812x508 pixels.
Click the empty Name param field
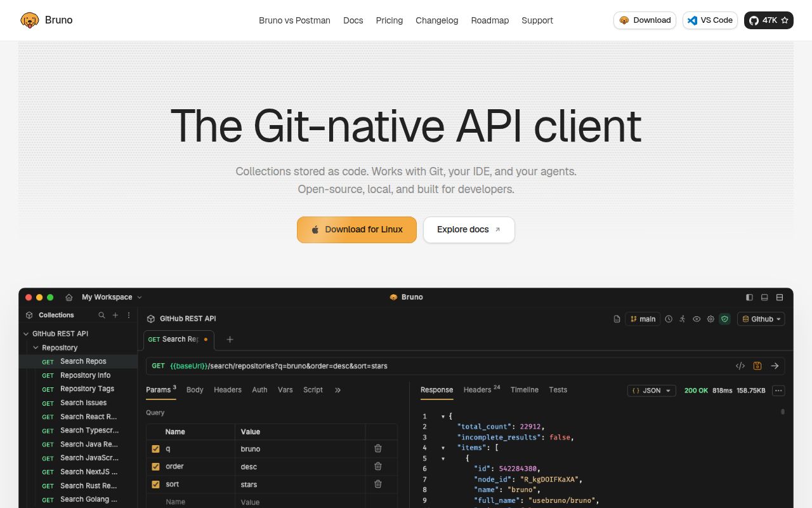click(x=190, y=502)
